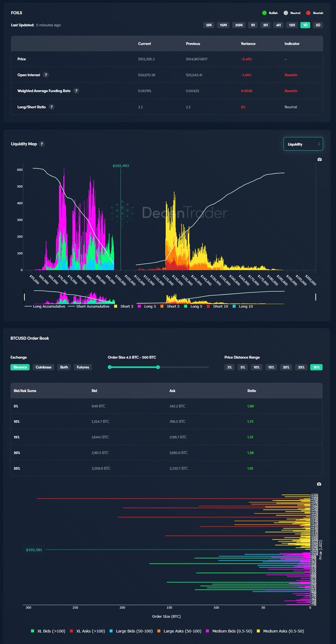This screenshot has height=644, width=336.
Task: Select the 3D timeframe
Action: 318,25
